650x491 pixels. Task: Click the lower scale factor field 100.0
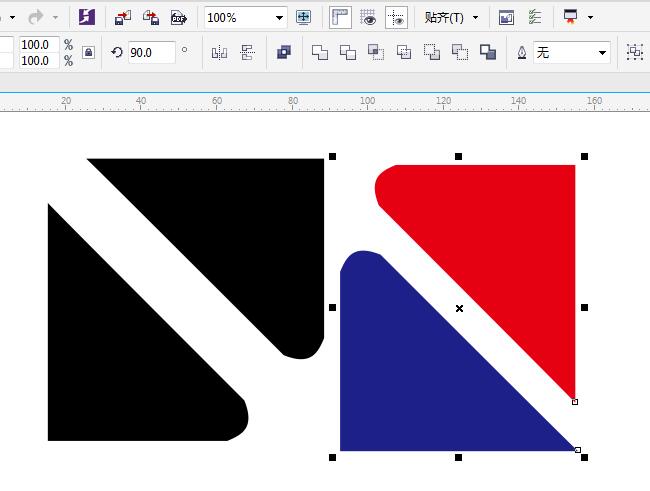(x=39, y=61)
